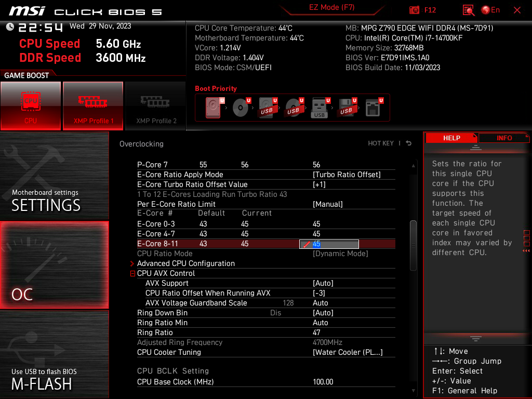Image resolution: width=532 pixels, height=399 pixels.
Task: Open the BIOS search magnifier icon
Action: click(x=469, y=10)
